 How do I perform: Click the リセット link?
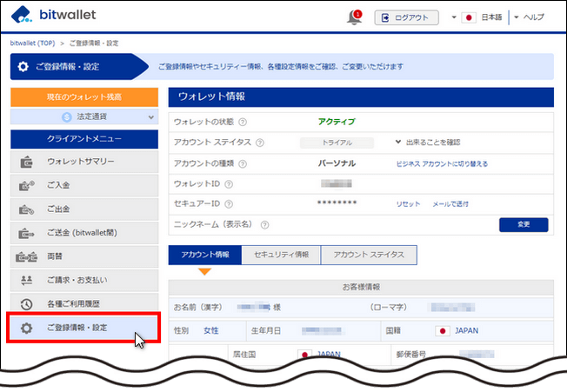pyautogui.click(x=408, y=203)
